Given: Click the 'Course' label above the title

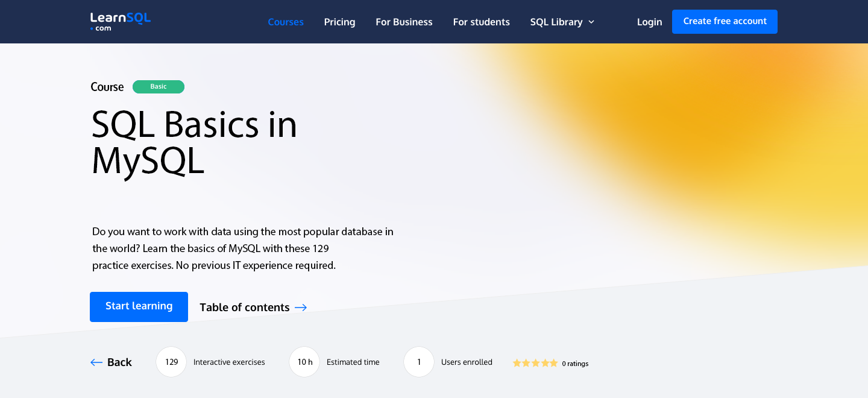Looking at the screenshot, I should [107, 87].
